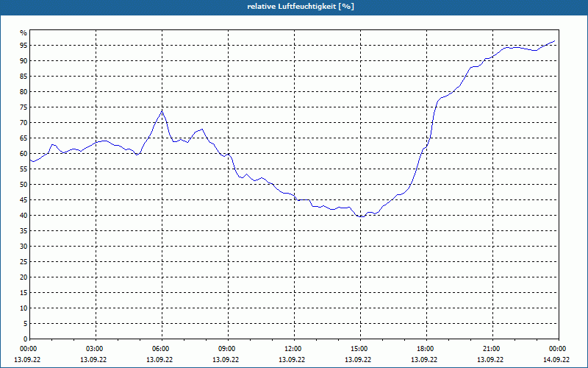The image size is (588, 368).
Task: Click the 13.09.22 date under 18:00
Action: (x=424, y=360)
